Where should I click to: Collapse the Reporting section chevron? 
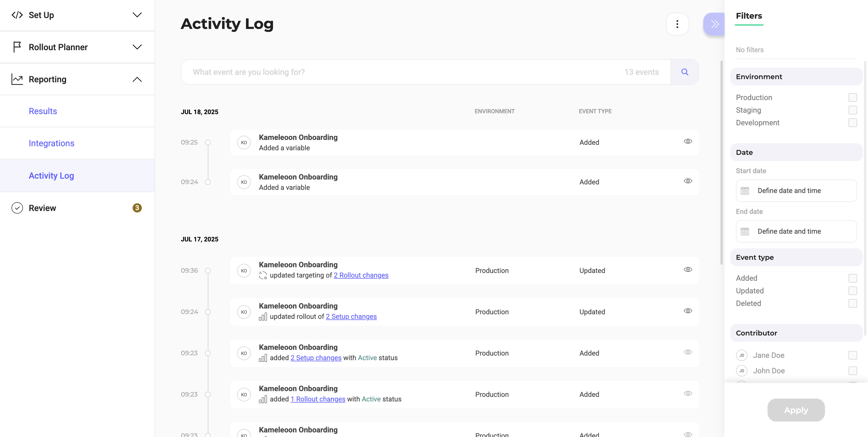137,79
